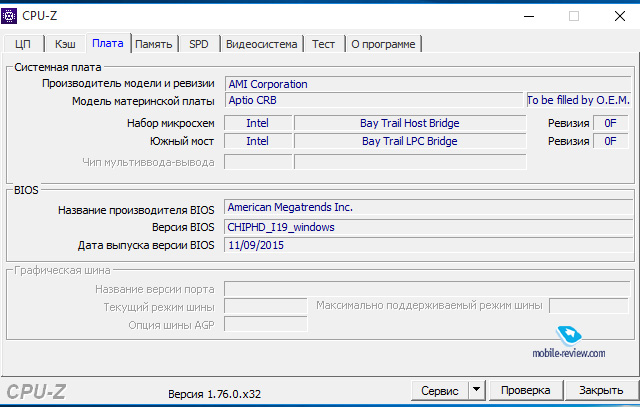This screenshot has height=407, width=640.
Task: Click the Версия 1.76.0.x32 text
Action: coord(215,394)
